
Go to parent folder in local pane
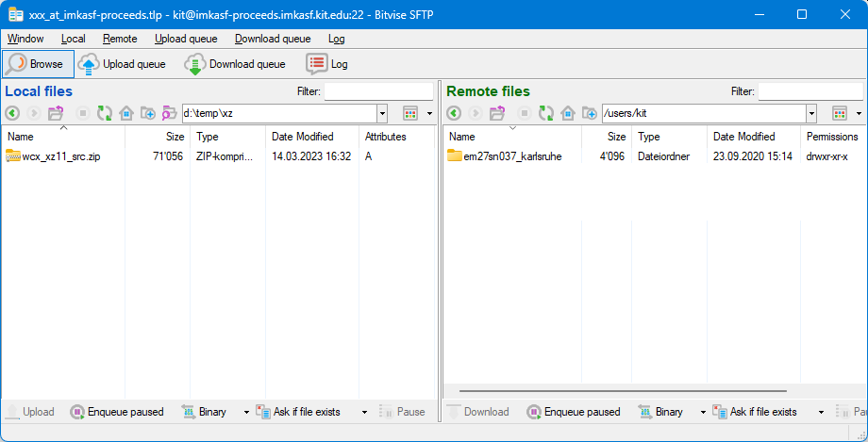pos(56,113)
